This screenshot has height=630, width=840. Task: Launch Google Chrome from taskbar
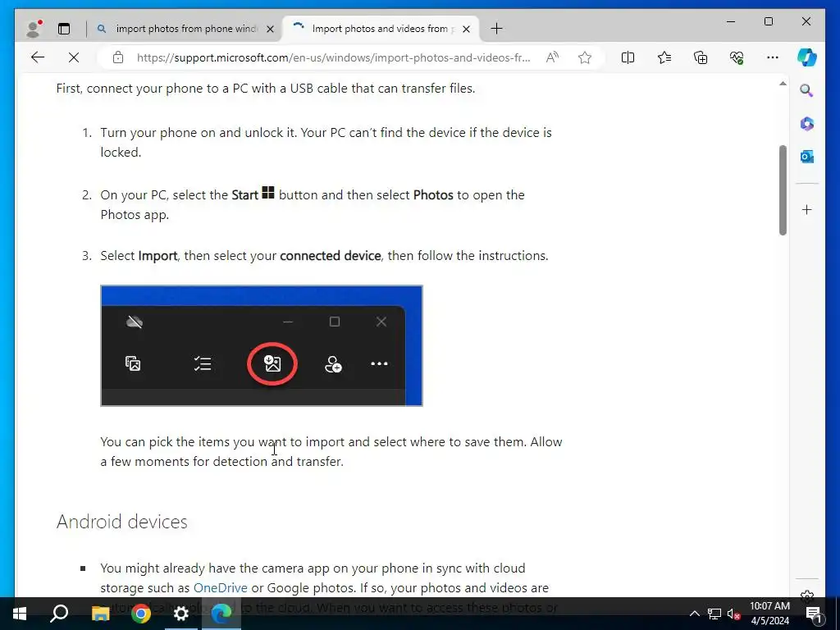(x=141, y=614)
